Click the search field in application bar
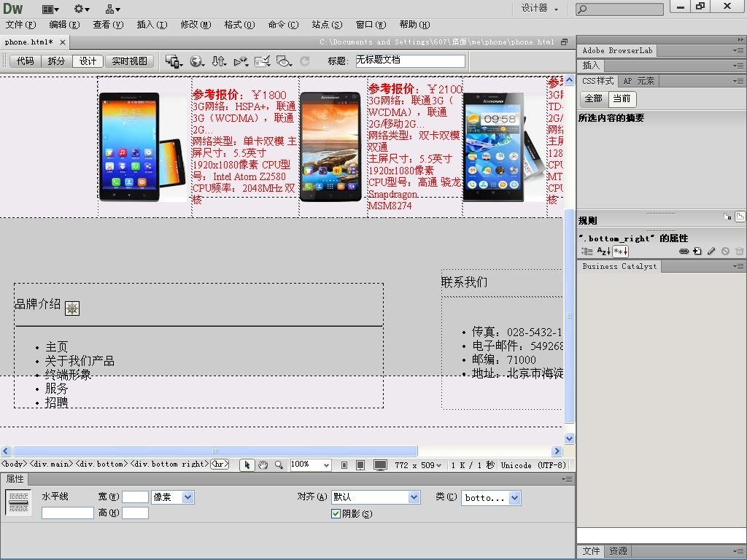Screen dimensions: 747x560 click(x=619, y=9)
